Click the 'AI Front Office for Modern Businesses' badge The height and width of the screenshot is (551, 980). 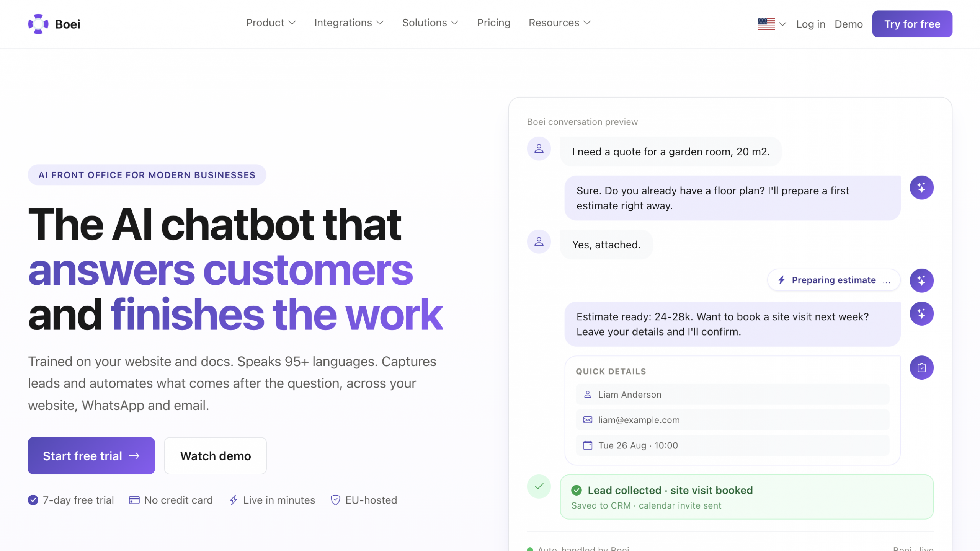pos(147,175)
